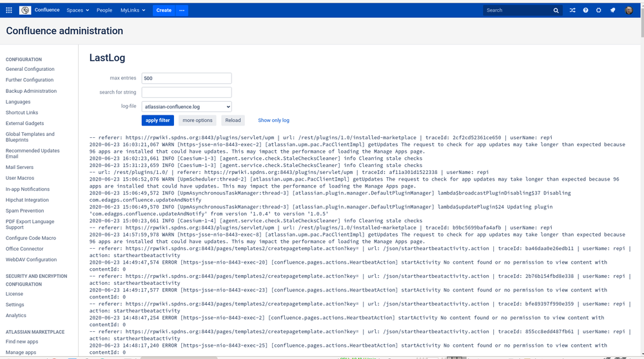Open the user profile avatar

click(629, 10)
